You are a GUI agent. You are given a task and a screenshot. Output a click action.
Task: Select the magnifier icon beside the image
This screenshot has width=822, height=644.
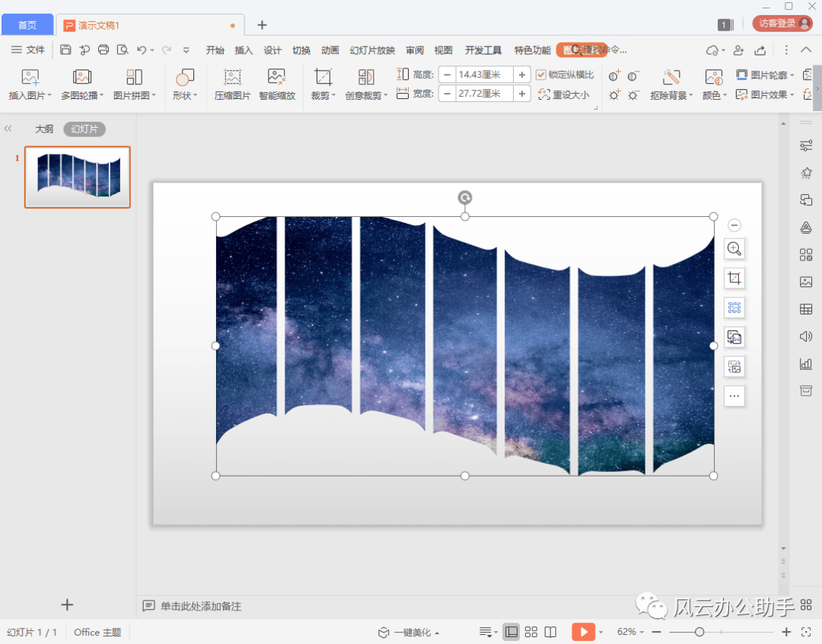[734, 249]
